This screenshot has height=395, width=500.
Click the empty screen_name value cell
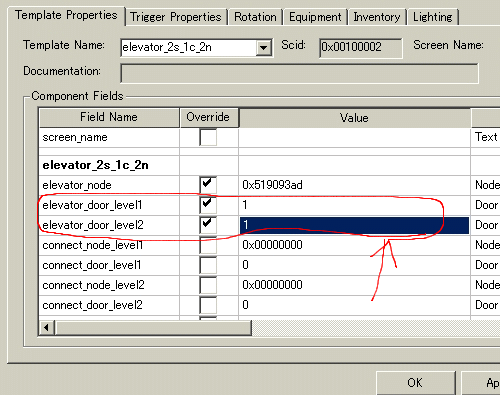point(354,137)
